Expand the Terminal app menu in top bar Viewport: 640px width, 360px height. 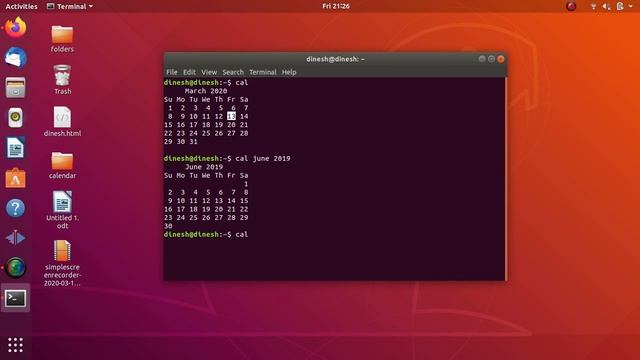pyautogui.click(x=70, y=6)
